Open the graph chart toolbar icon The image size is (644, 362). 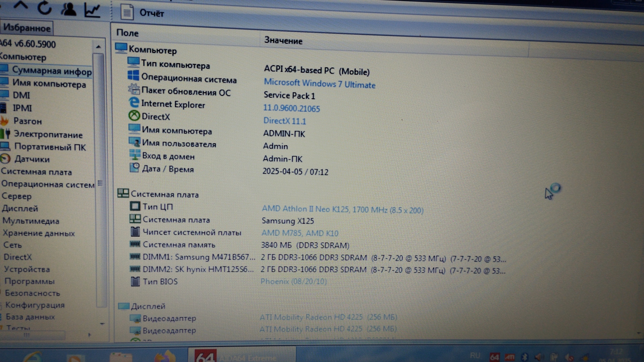(x=92, y=10)
